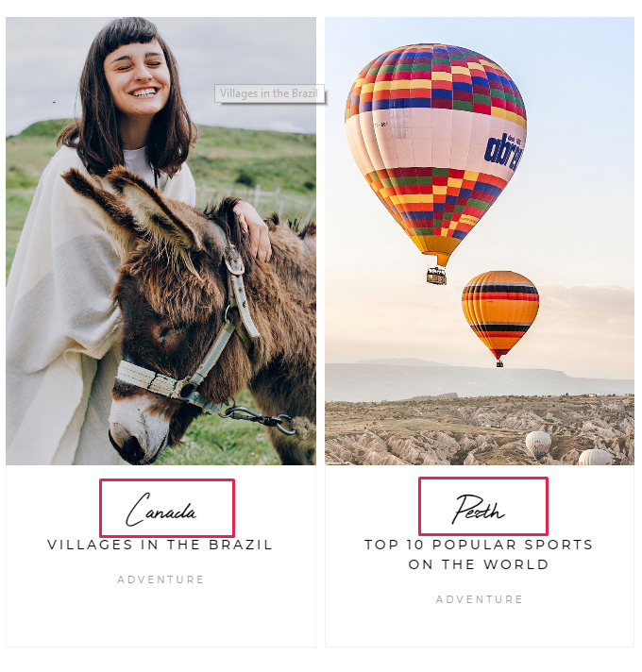Click the green hillside behind the woman
642x672 pixels.
tap(257, 159)
